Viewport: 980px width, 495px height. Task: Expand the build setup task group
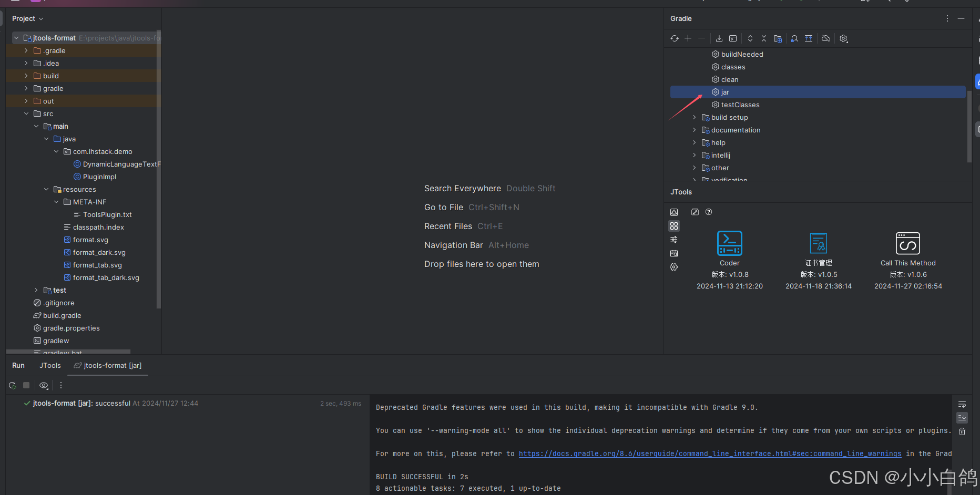coord(694,117)
